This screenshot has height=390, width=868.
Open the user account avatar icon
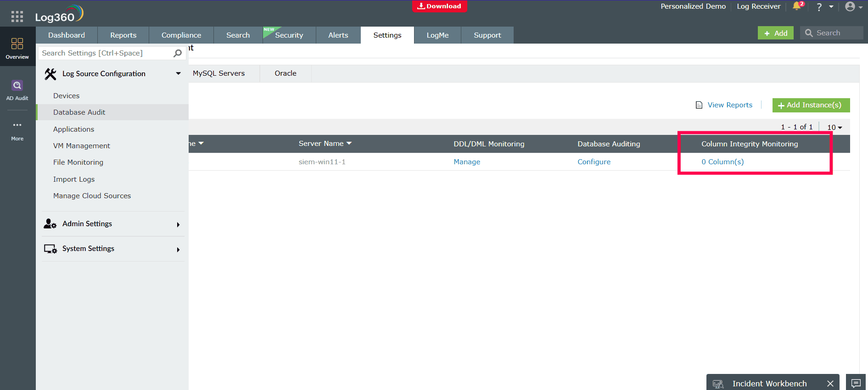click(850, 6)
